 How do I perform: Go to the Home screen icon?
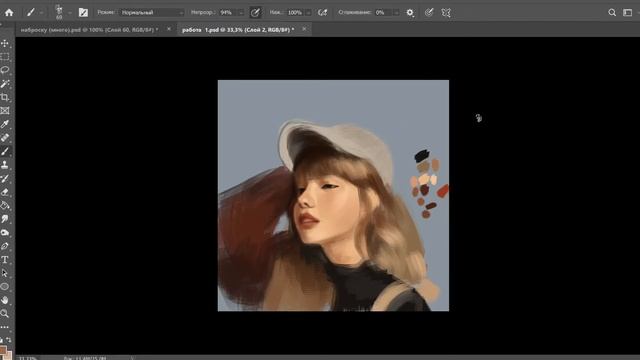9,13
